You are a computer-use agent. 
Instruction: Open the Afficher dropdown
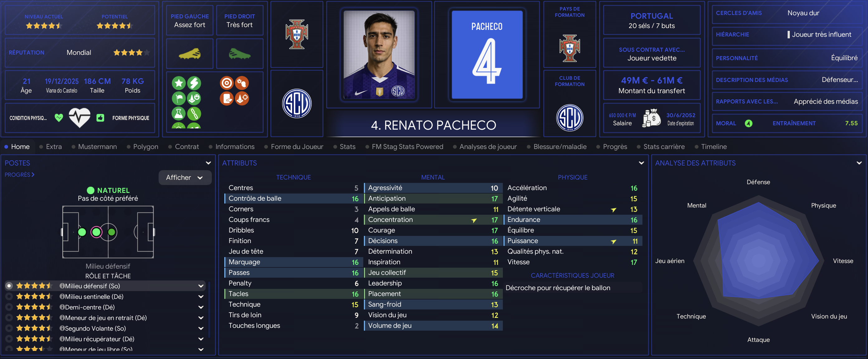pos(185,178)
